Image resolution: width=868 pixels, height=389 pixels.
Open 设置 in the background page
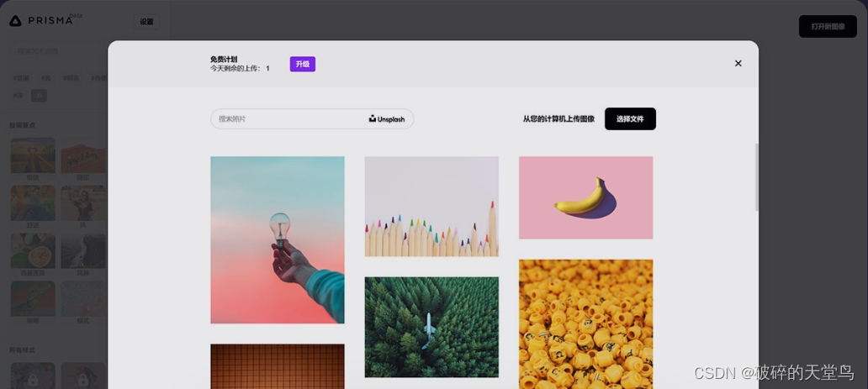click(x=146, y=22)
